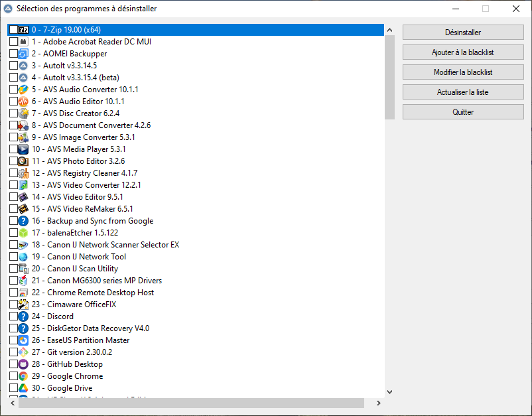Click the Quitter button
This screenshot has height=416, width=532.
point(463,112)
